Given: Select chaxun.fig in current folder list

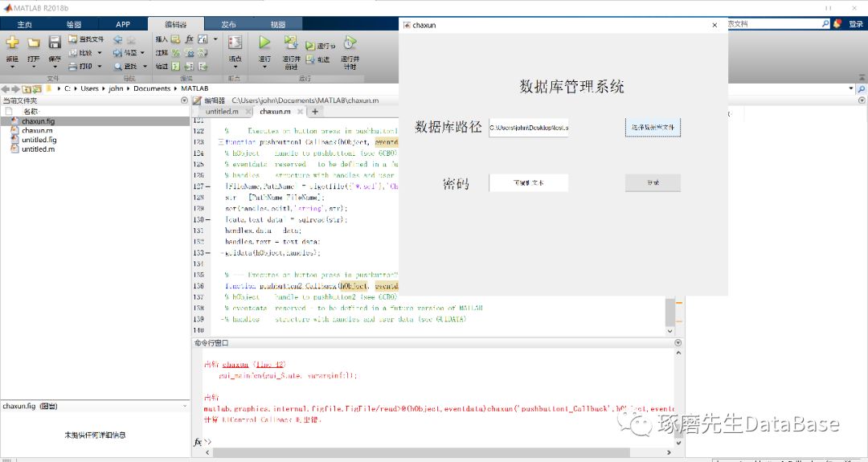Looking at the screenshot, I should coord(39,121).
